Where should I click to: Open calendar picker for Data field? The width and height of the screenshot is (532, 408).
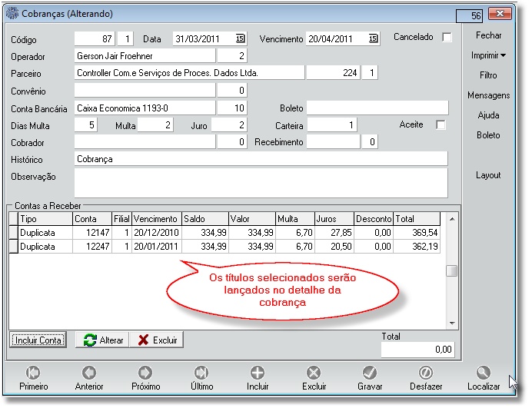pyautogui.click(x=240, y=38)
